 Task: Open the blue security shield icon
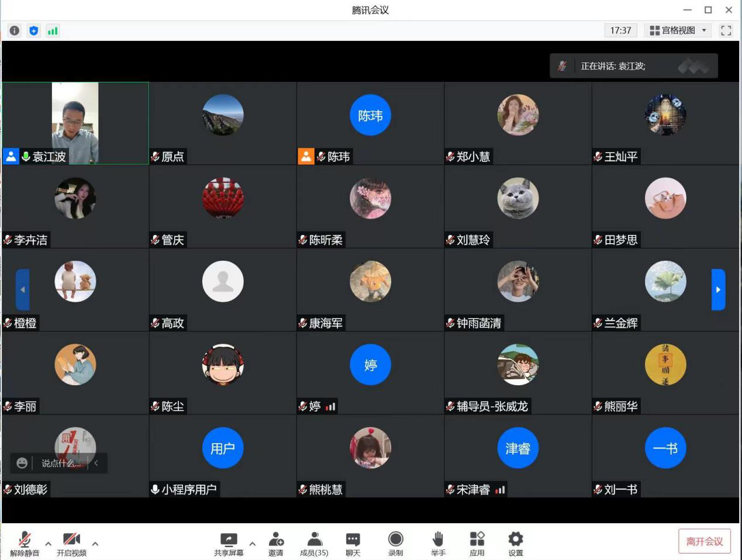tap(34, 30)
